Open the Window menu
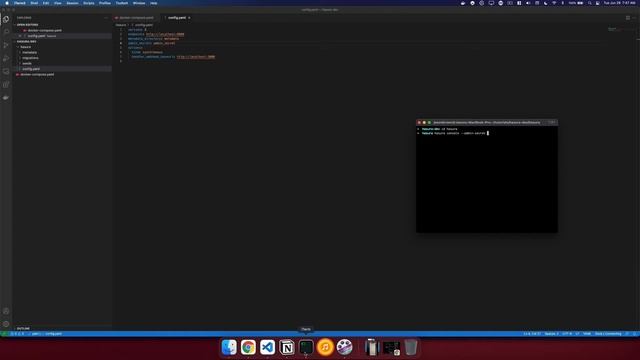 139,3
